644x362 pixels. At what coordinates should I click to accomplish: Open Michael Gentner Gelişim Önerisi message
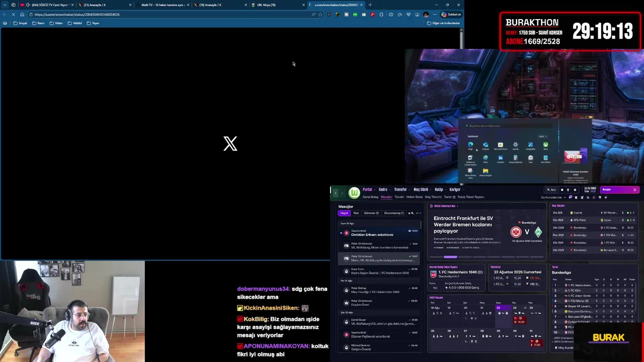pyautogui.click(x=379, y=347)
